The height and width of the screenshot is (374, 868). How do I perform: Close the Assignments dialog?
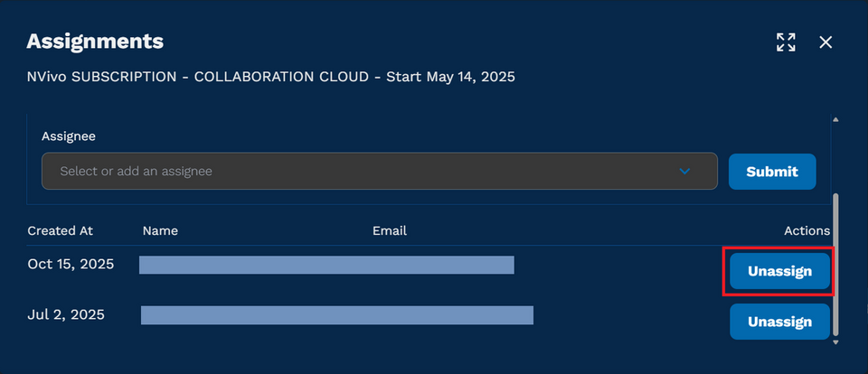pyautogui.click(x=826, y=42)
